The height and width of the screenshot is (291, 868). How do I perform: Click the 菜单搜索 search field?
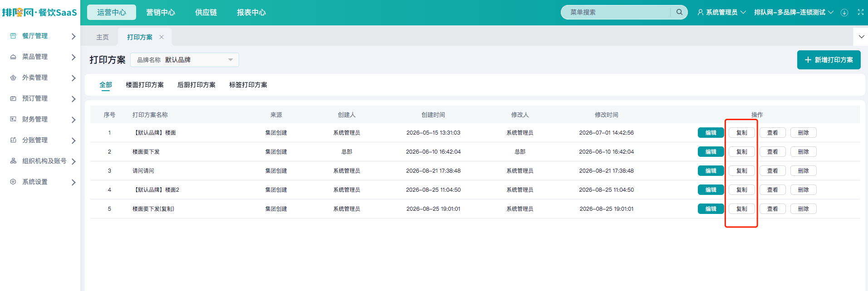point(620,12)
